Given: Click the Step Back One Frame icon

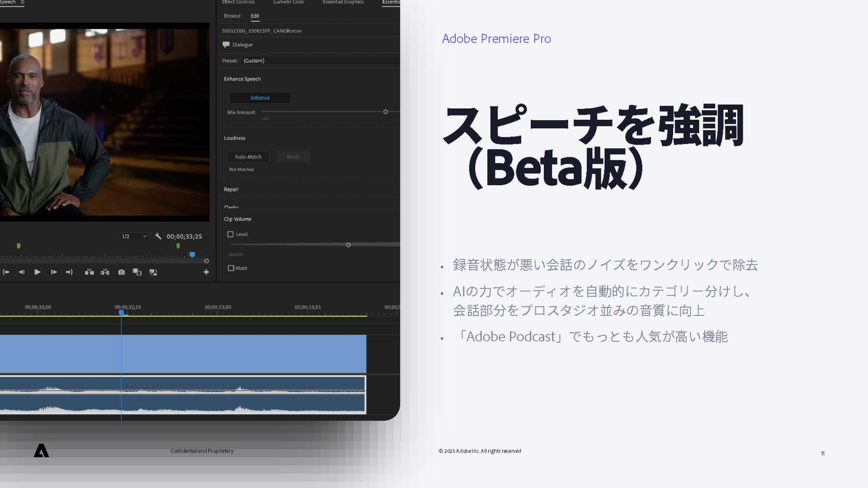Looking at the screenshot, I should (x=21, y=272).
